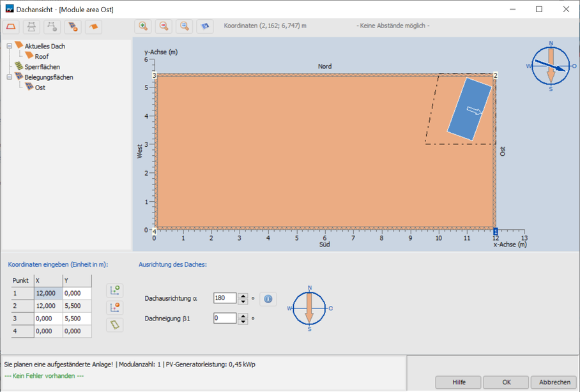Screen dimensions: 580x392
Task: Open the Dachausrichtung info button
Action: pyautogui.click(x=268, y=298)
